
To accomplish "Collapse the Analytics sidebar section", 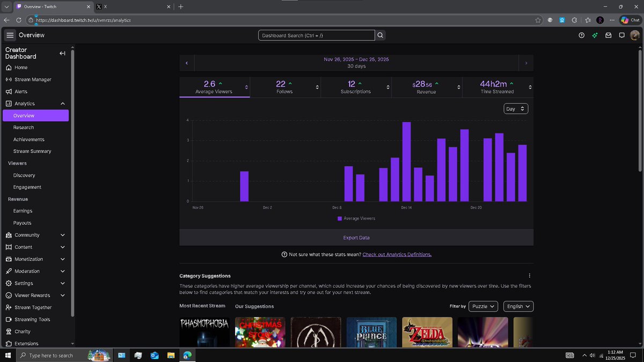I will click(x=63, y=104).
